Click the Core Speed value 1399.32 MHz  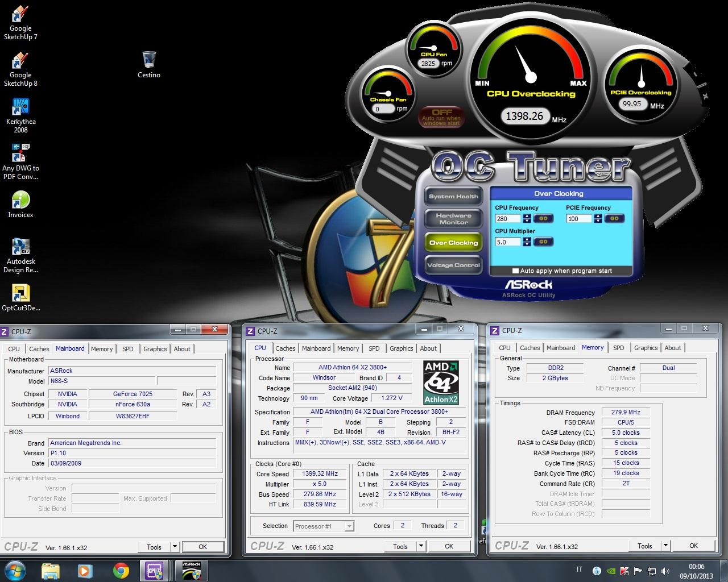(320, 473)
